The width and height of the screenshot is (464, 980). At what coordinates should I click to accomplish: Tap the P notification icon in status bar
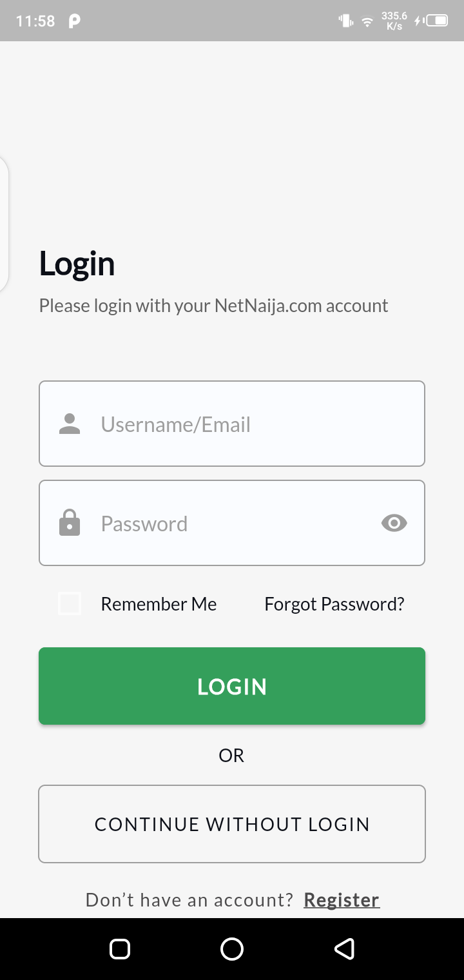[74, 21]
